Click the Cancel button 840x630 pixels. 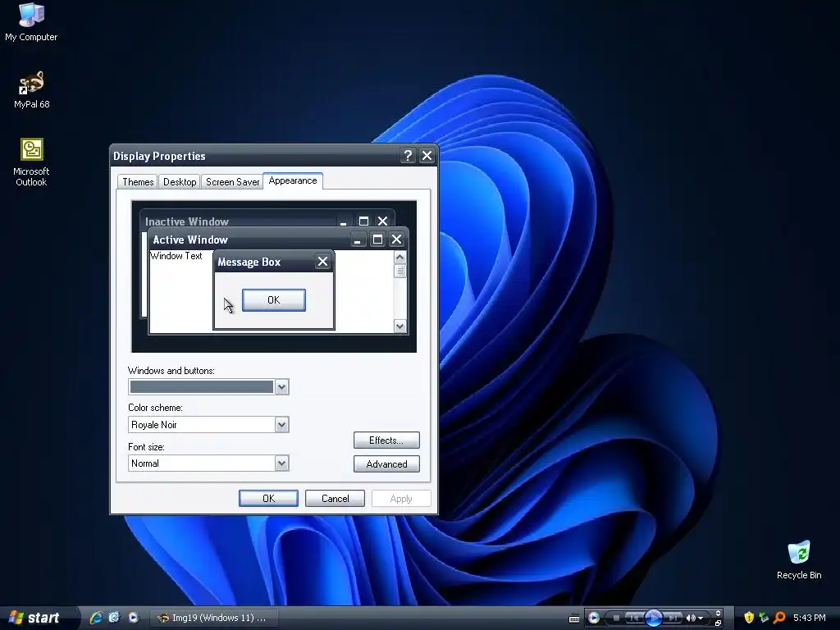pos(335,498)
